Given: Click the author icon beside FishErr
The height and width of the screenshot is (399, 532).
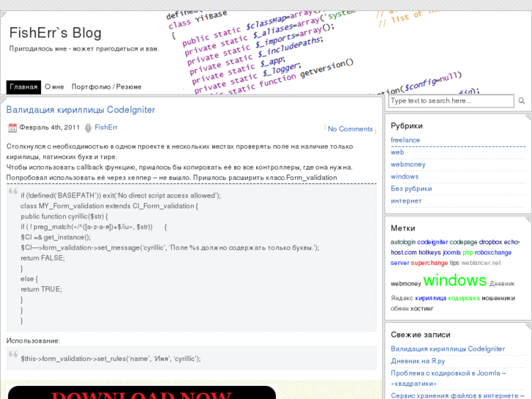Looking at the screenshot, I should [x=88, y=127].
